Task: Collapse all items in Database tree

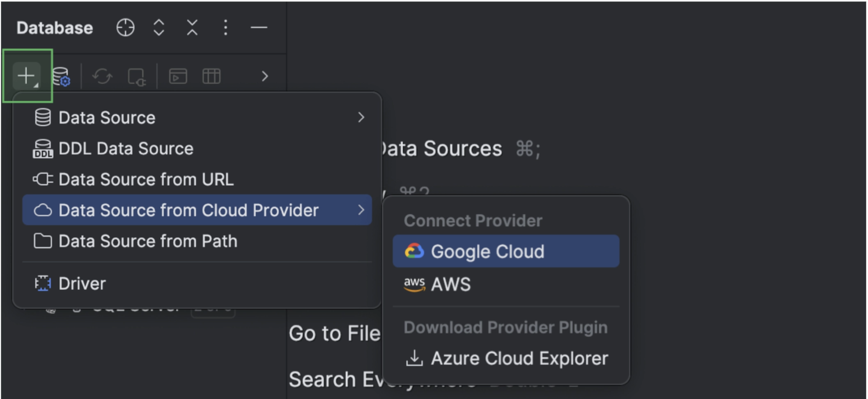Action: click(x=192, y=28)
